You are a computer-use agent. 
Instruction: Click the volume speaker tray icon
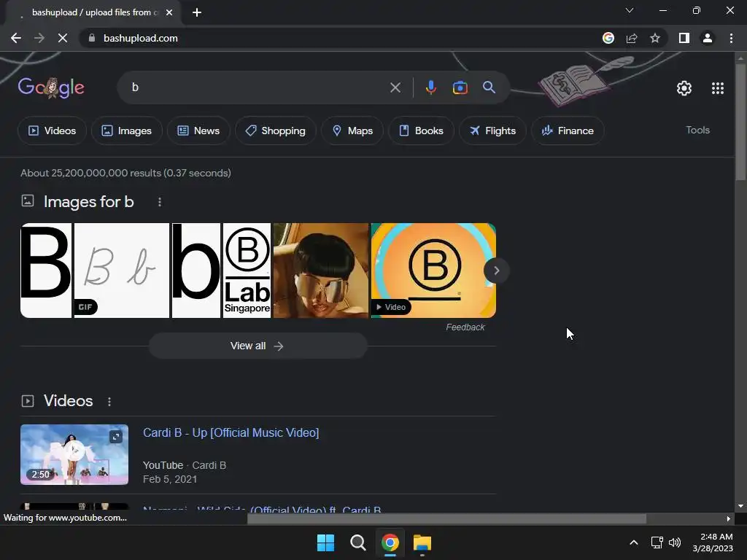pyautogui.click(x=675, y=542)
